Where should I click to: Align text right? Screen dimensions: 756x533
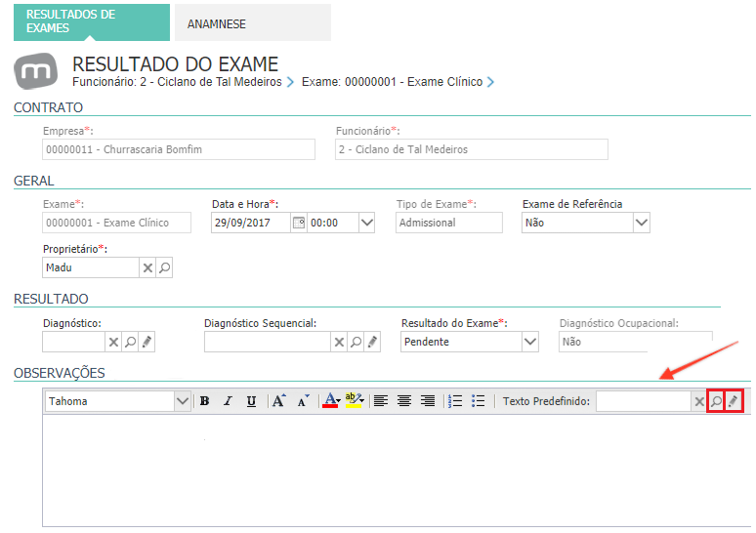click(428, 401)
